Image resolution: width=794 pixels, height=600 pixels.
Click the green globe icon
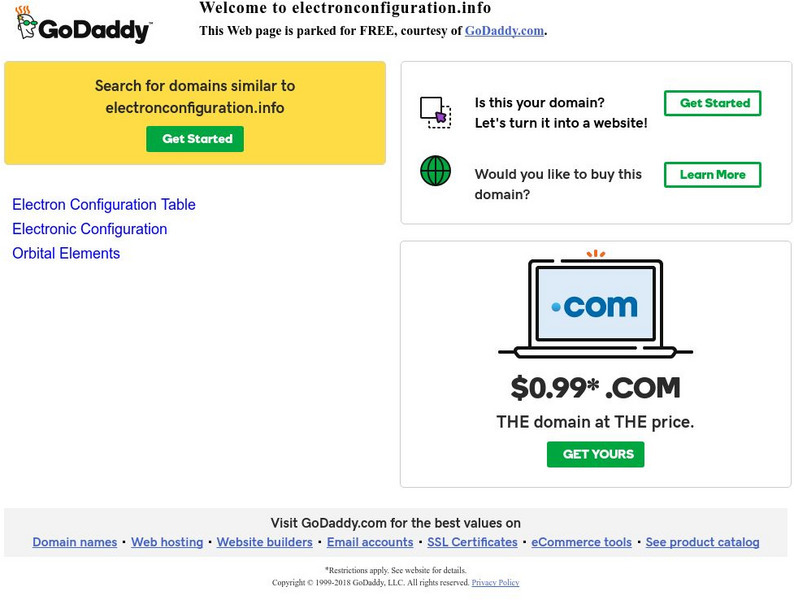coord(435,171)
